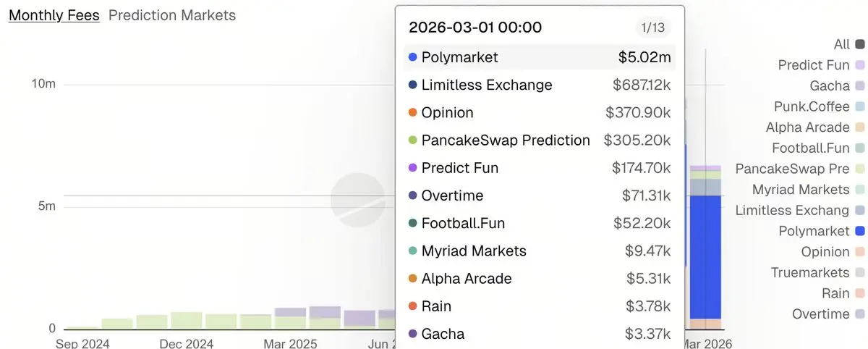
Task: Switch to the Monthly Fees tab
Action: point(54,14)
